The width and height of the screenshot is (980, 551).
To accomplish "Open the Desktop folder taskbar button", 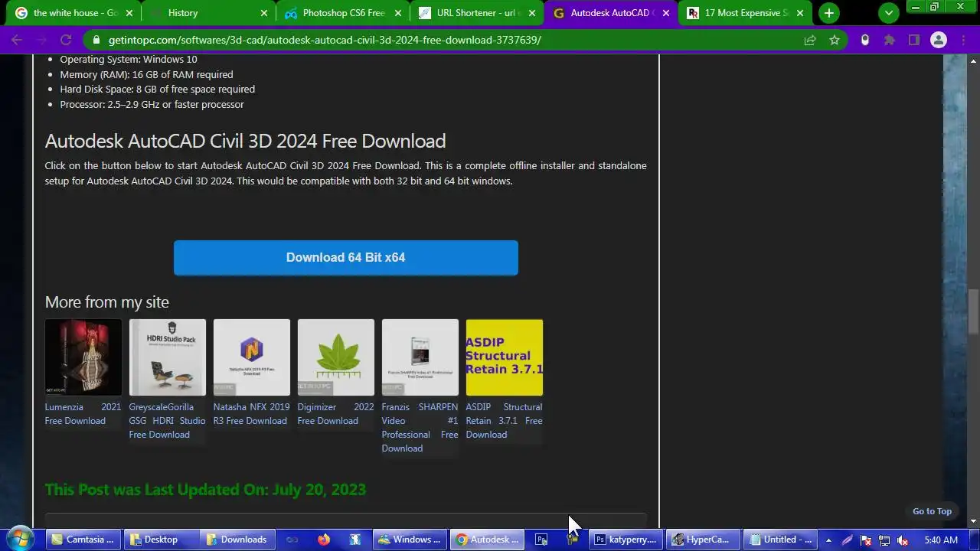I will click(162, 540).
